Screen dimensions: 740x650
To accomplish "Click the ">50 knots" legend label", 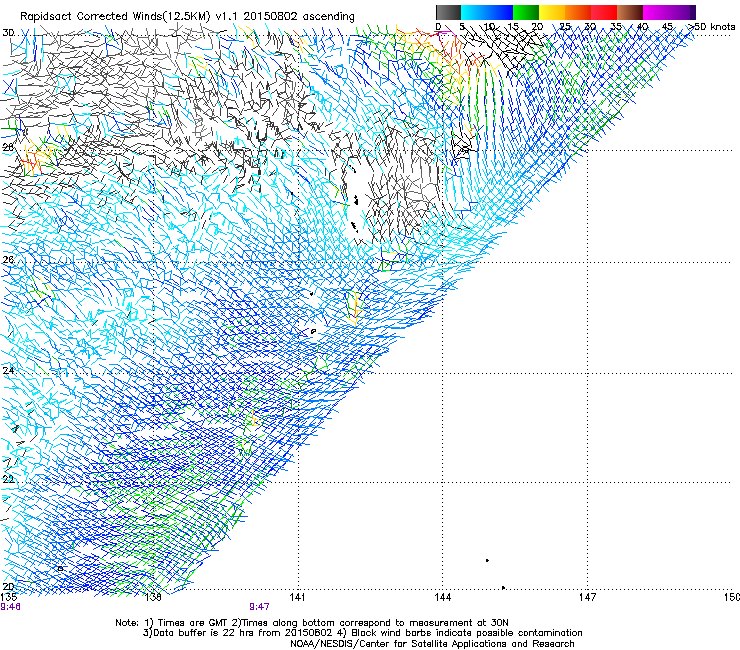I will pos(711,27).
